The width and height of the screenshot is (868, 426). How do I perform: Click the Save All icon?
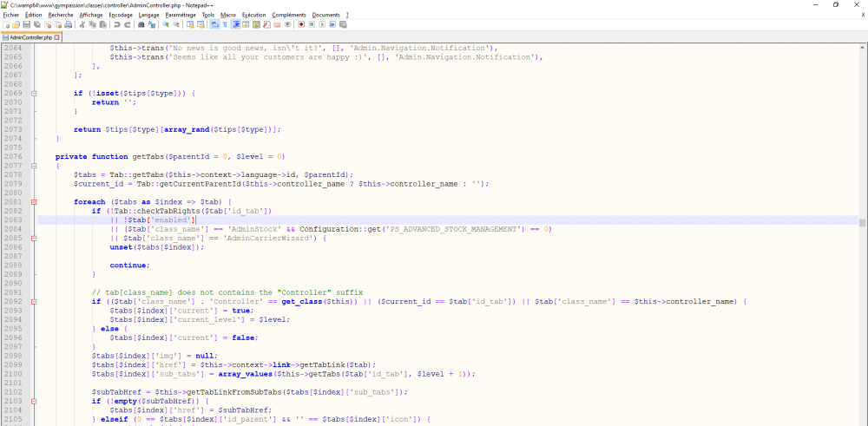point(36,24)
